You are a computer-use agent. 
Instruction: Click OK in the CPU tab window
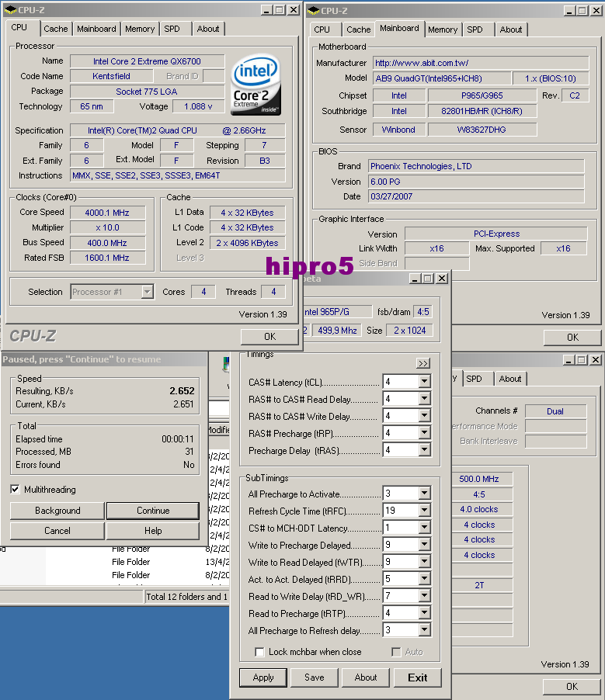point(270,337)
